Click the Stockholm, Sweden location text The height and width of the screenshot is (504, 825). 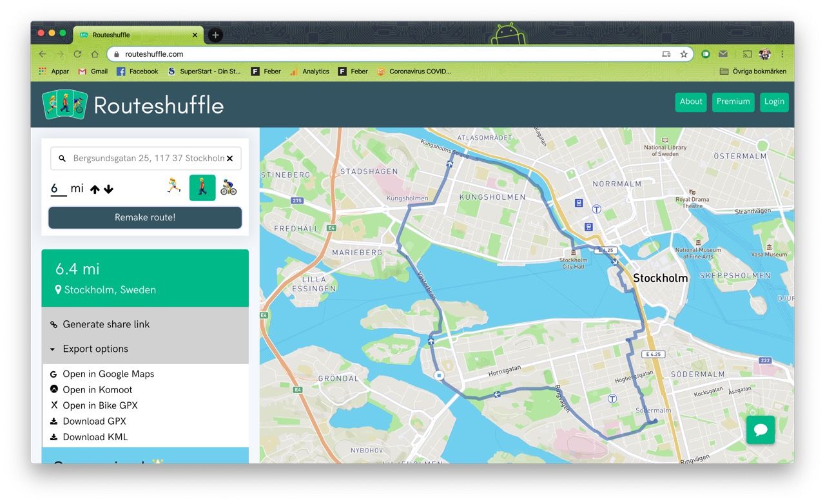(110, 290)
